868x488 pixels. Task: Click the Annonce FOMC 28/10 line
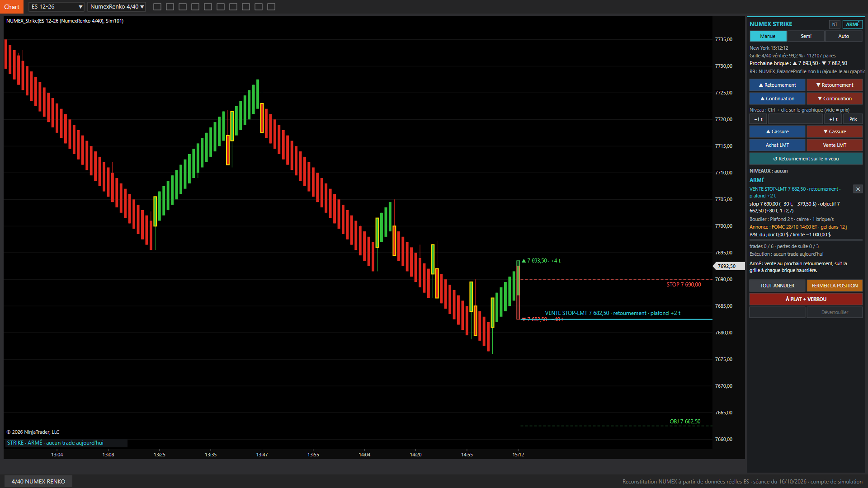(798, 227)
